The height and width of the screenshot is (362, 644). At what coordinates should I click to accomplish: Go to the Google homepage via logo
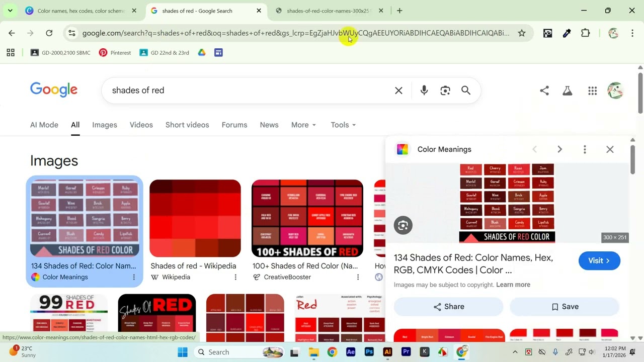point(54,90)
